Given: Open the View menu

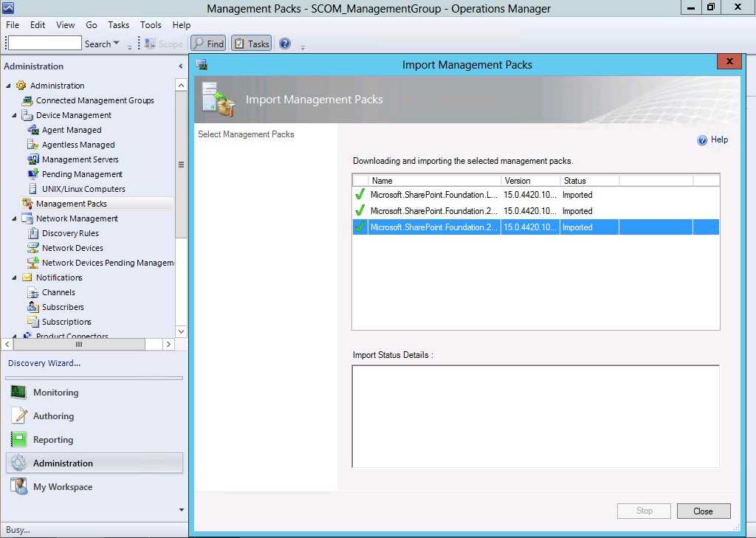Looking at the screenshot, I should (x=65, y=25).
